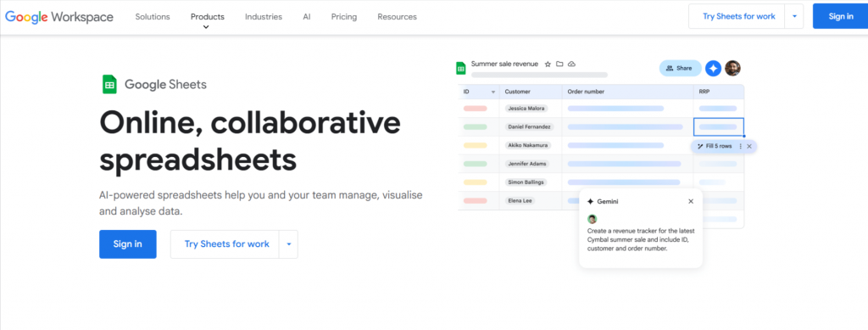Click the Google Workspace logo

59,17
